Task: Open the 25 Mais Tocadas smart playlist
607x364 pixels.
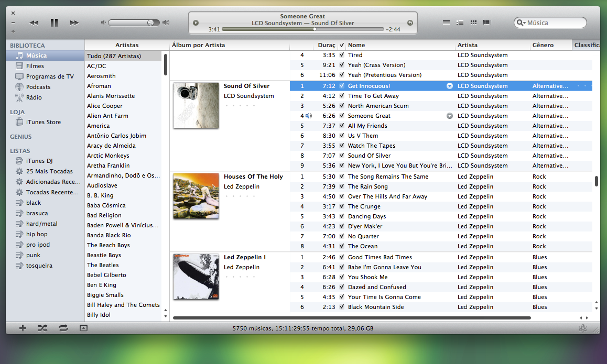Action: pos(45,171)
